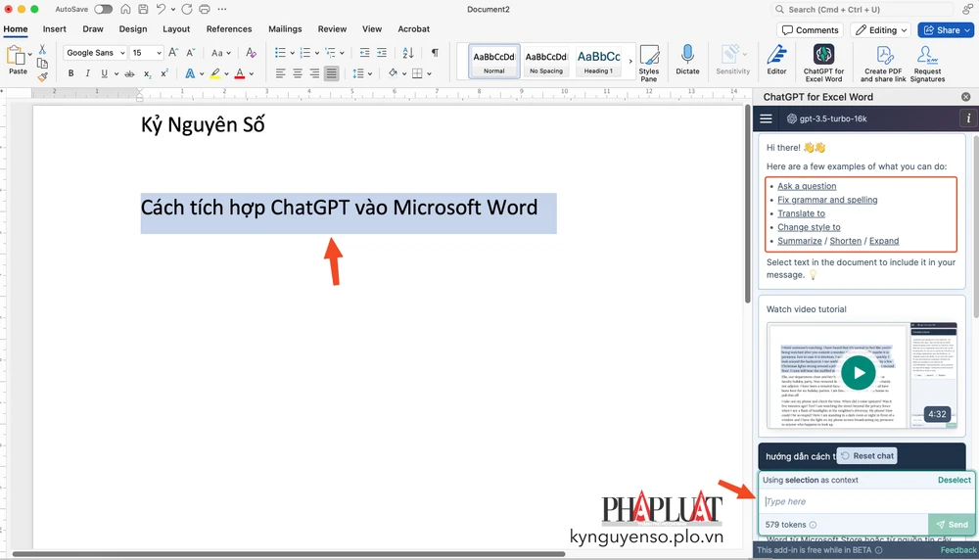The width and height of the screenshot is (979, 560).
Task: Click Print icon in title bar
Action: tap(205, 10)
